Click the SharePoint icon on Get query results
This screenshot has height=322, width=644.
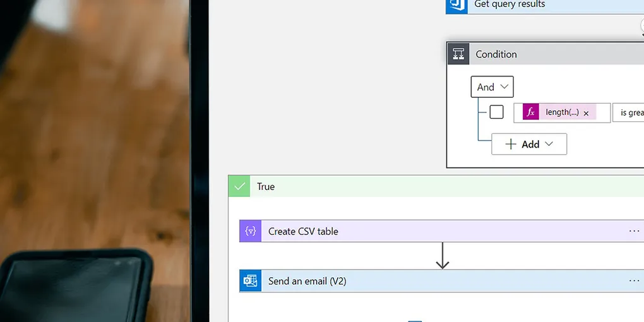pos(456,5)
